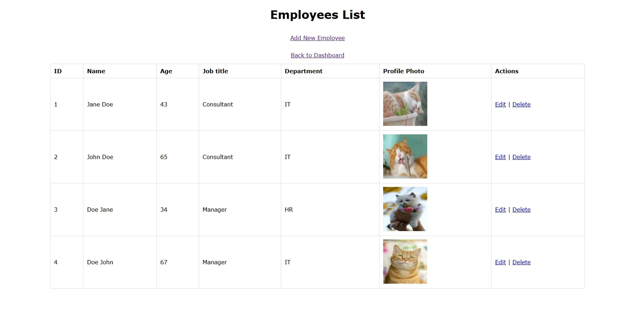Image resolution: width=644 pixels, height=323 pixels.
Task: Edit Doe Jane's employee record
Action: pyautogui.click(x=500, y=210)
